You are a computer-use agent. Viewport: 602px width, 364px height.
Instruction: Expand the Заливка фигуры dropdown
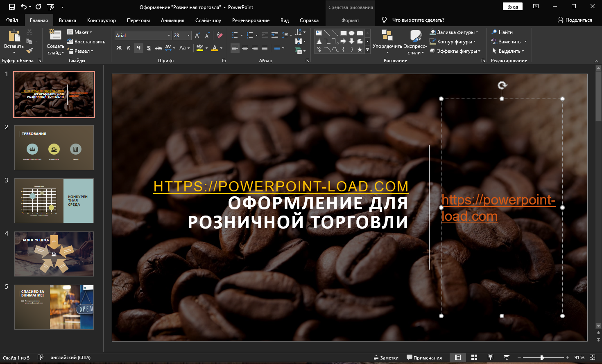(x=477, y=32)
